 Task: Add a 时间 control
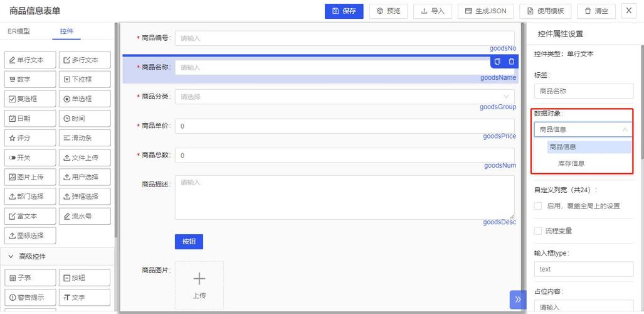coord(85,119)
